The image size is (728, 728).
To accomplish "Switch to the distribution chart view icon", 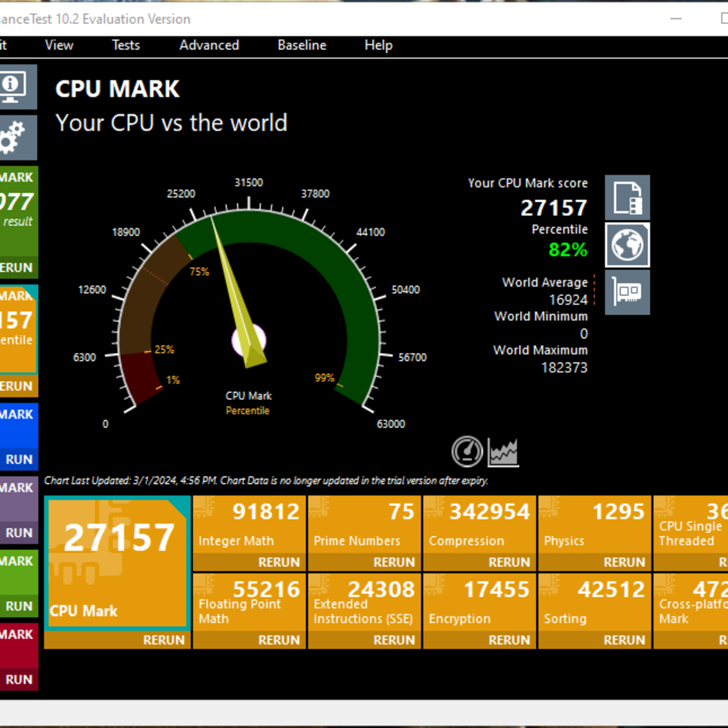I will [503, 452].
